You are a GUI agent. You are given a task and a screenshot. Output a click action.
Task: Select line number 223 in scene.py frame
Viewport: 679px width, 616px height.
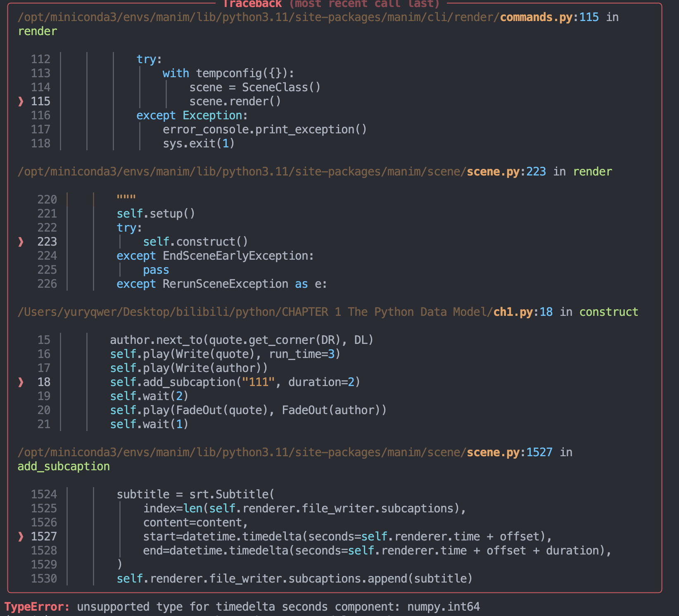(x=47, y=242)
